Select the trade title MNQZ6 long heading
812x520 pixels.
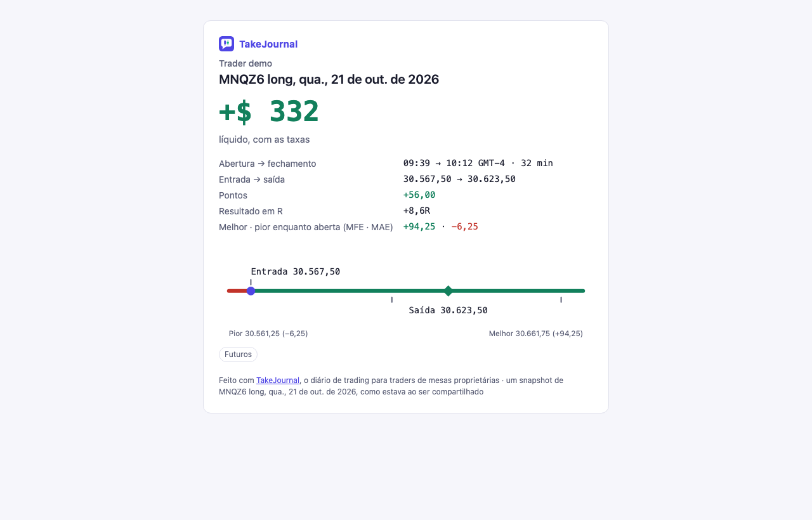(x=329, y=79)
